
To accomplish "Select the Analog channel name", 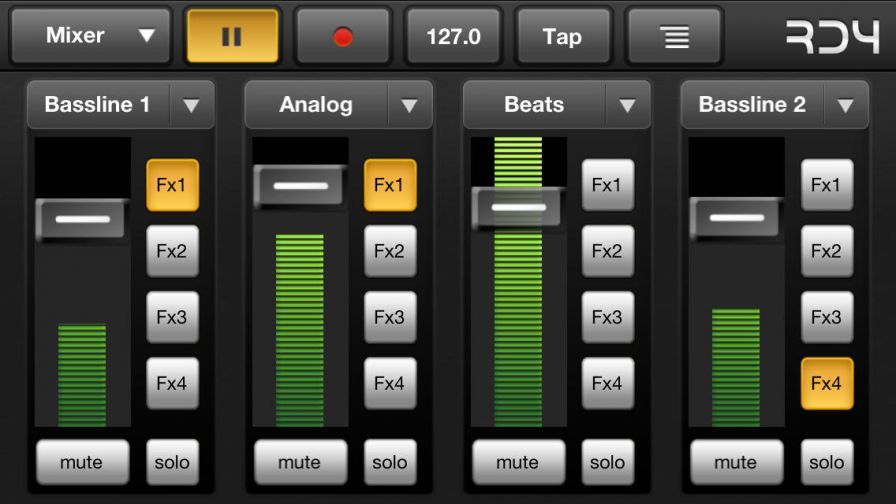I will pyautogui.click(x=316, y=105).
